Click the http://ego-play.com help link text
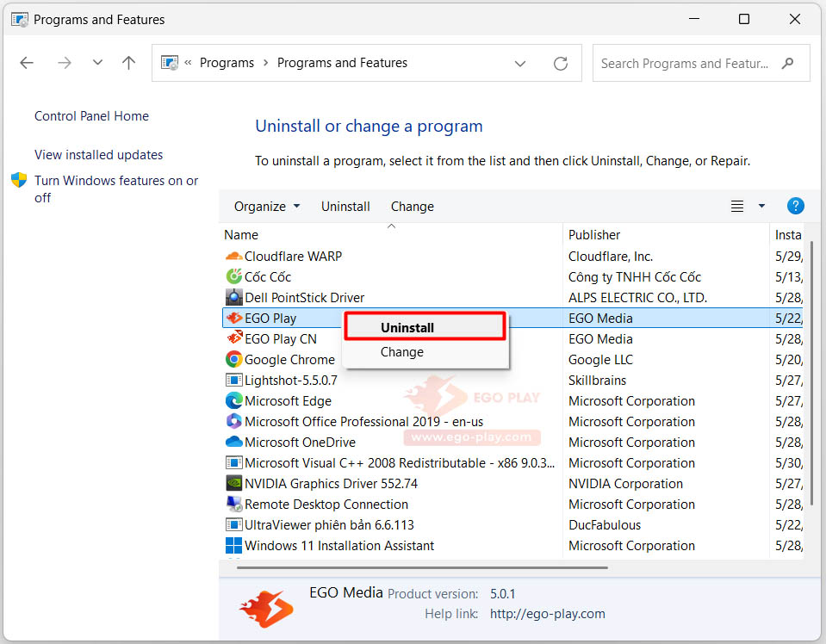 [x=547, y=614]
